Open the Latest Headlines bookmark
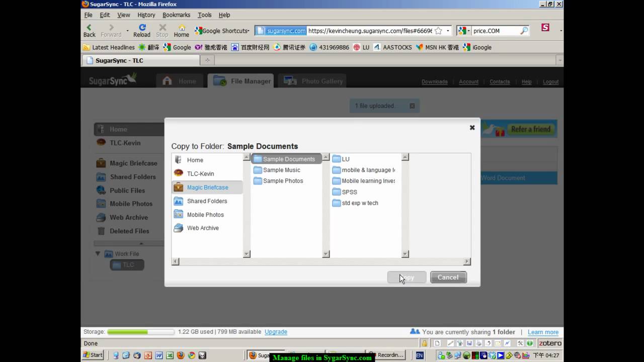 tap(109, 47)
